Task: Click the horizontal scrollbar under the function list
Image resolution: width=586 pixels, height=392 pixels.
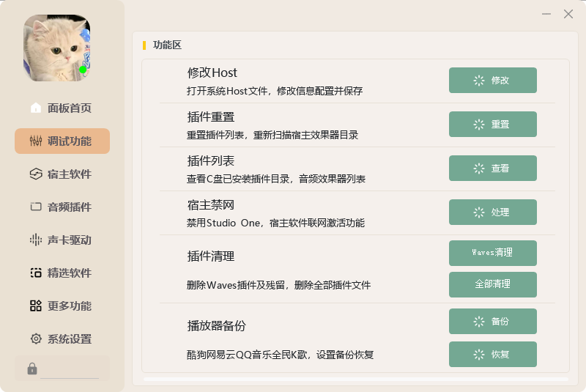Action: click(x=355, y=380)
